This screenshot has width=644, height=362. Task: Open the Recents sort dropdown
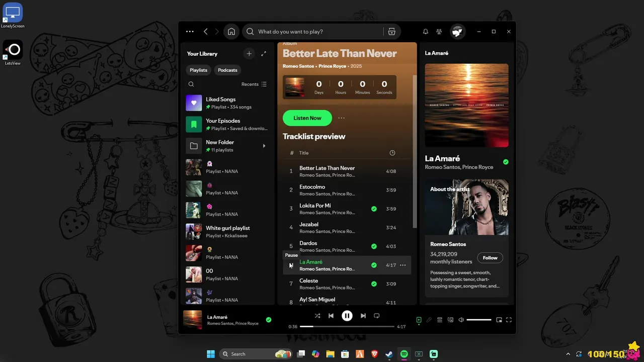[x=254, y=84]
